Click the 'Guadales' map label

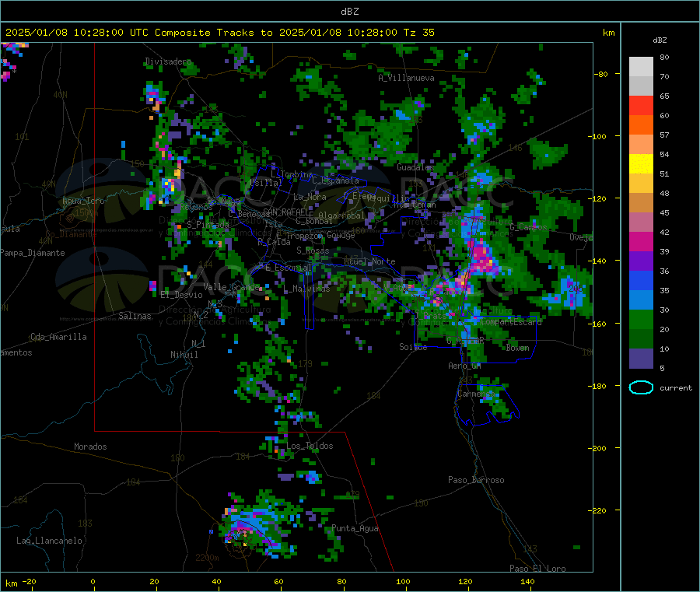tap(415, 167)
